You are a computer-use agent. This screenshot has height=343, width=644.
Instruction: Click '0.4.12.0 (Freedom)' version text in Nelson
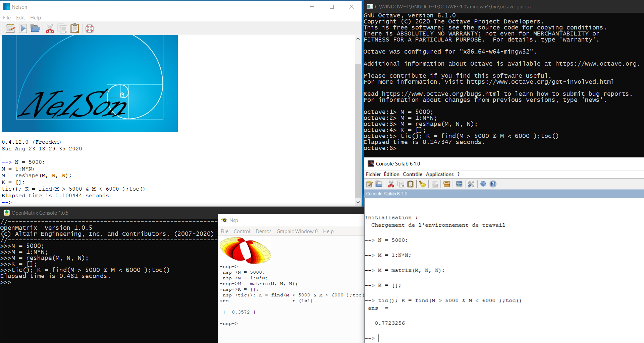(x=32, y=142)
